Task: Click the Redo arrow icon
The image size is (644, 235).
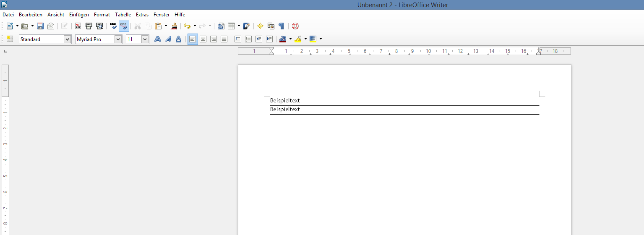Action: tap(202, 26)
